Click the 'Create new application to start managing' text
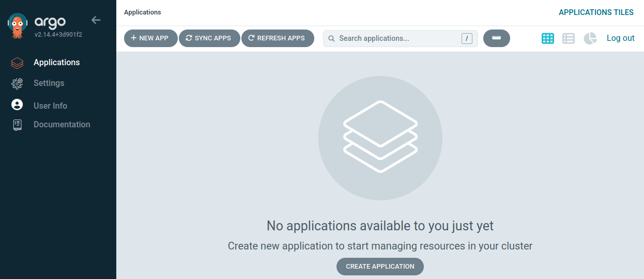Screen dimensions: 644x279 (x=380, y=246)
